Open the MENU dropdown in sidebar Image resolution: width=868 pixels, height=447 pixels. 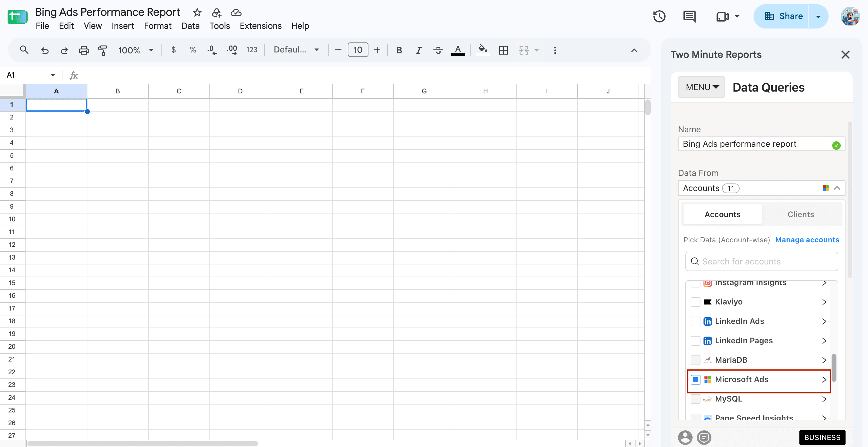701,87
